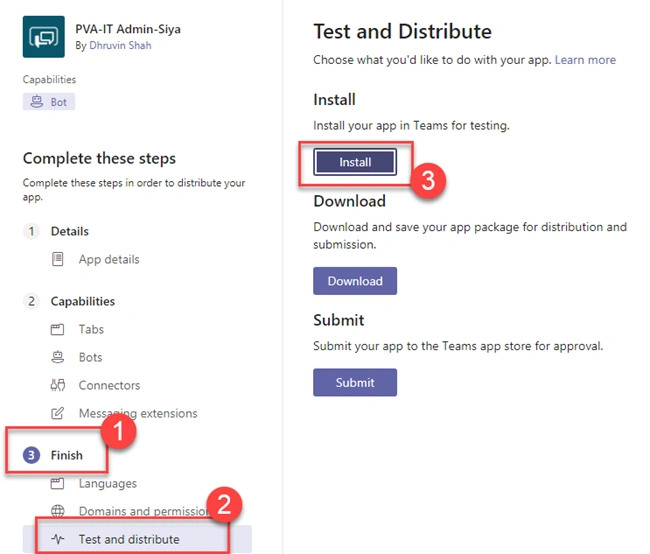Viewport: 650px width, 554px height.
Task: Click the Bot capability badge
Action: [49, 102]
